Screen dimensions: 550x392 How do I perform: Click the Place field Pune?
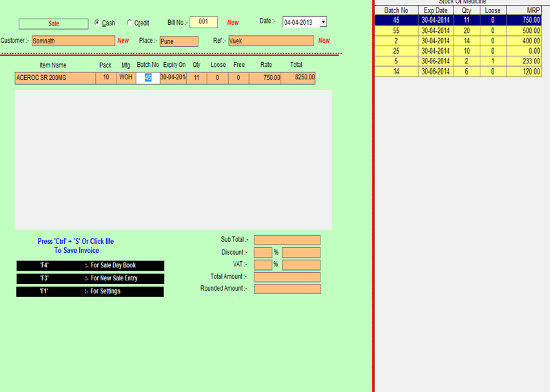pos(179,41)
